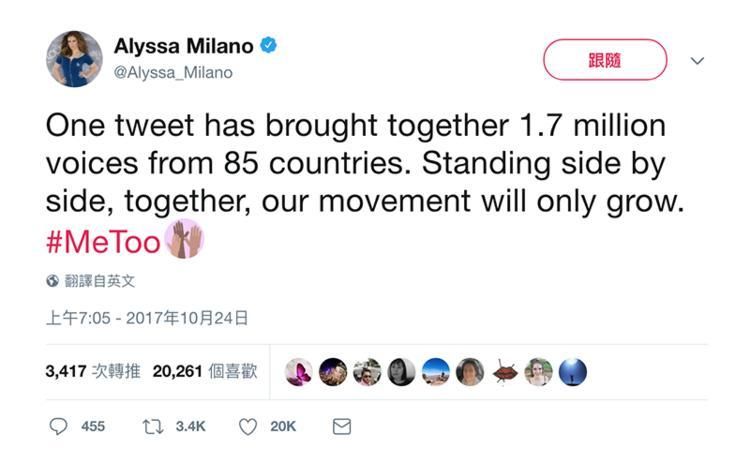The height and width of the screenshot is (463, 750).
Task: Open the #MeToo hashtag link
Action: [x=103, y=242]
